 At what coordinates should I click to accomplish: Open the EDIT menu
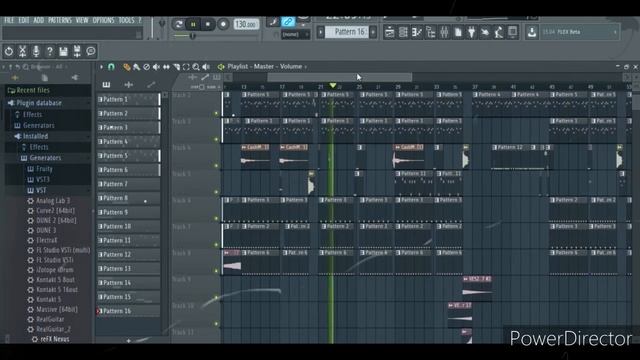pyautogui.click(x=24, y=20)
